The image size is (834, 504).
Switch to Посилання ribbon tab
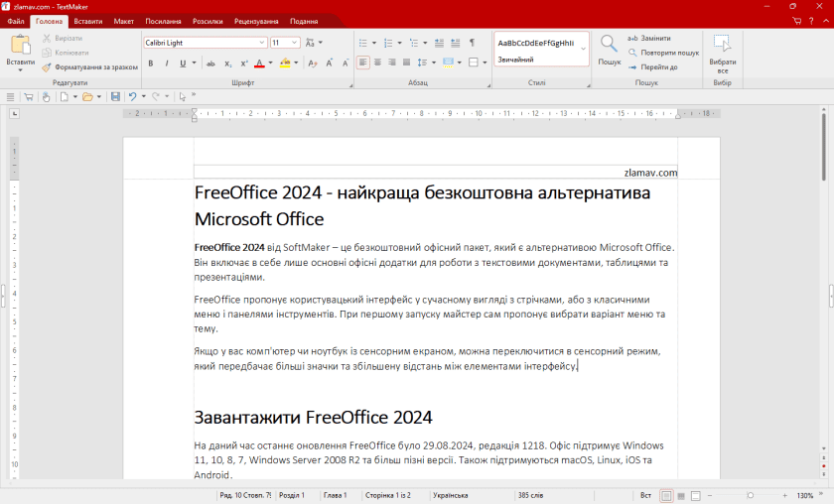pyautogui.click(x=163, y=21)
